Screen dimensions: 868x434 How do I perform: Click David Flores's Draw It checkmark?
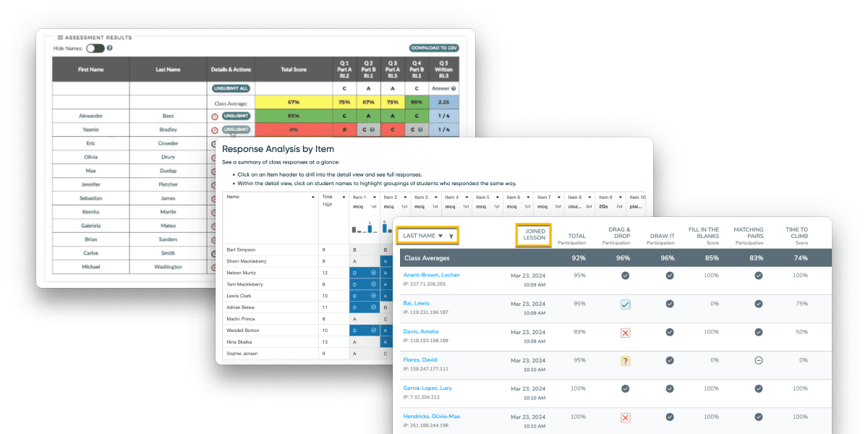click(670, 359)
